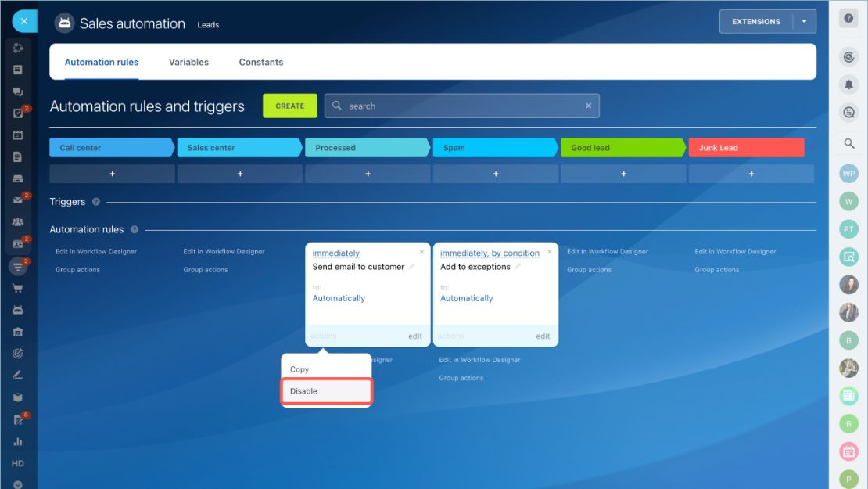This screenshot has width=868, height=489.
Task: Expand more items chevron at sidebar bottom
Action: click(x=18, y=484)
